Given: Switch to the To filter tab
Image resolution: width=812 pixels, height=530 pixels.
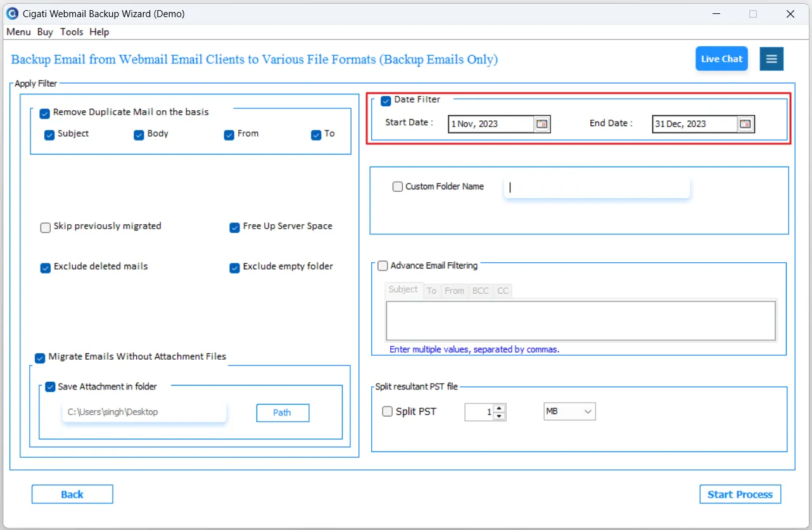Looking at the screenshot, I should coord(431,291).
